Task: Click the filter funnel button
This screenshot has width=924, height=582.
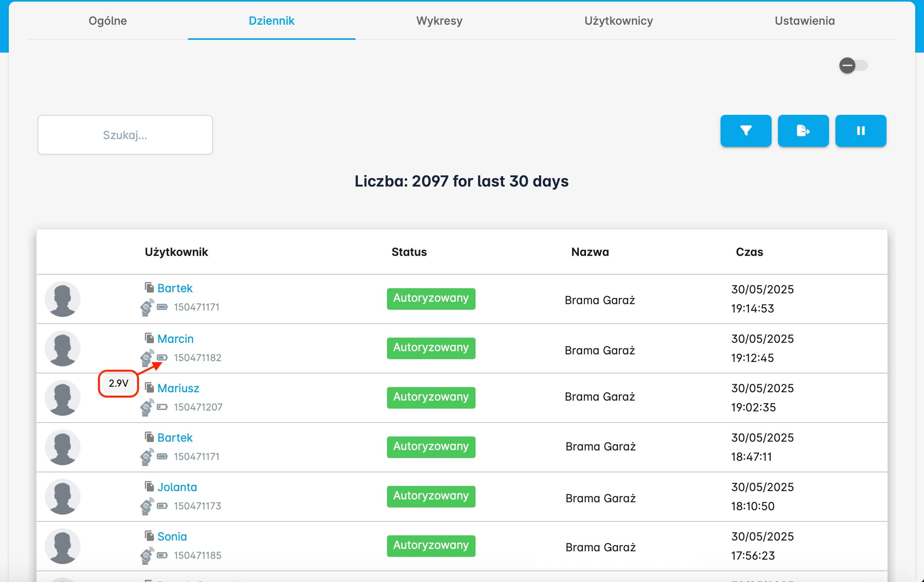Action: coord(746,131)
